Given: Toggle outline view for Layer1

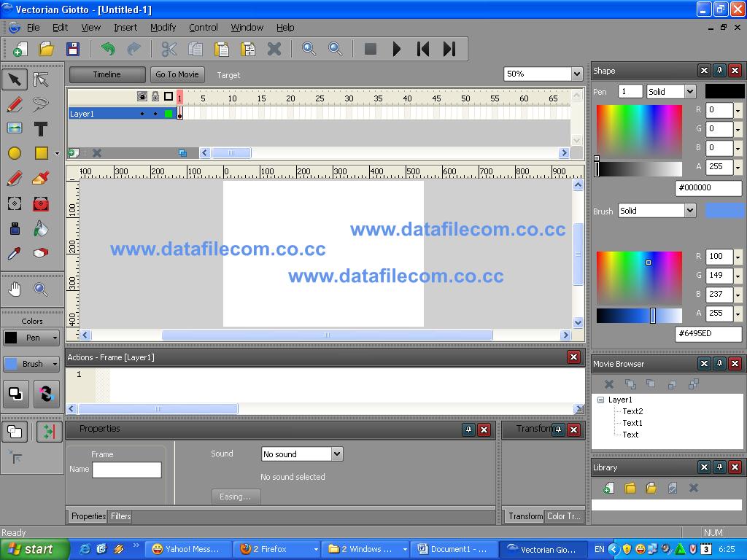Looking at the screenshot, I should pos(169,113).
